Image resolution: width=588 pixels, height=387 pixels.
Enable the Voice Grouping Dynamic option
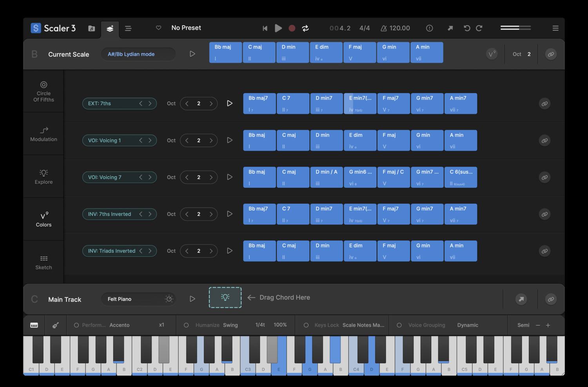pyautogui.click(x=399, y=325)
